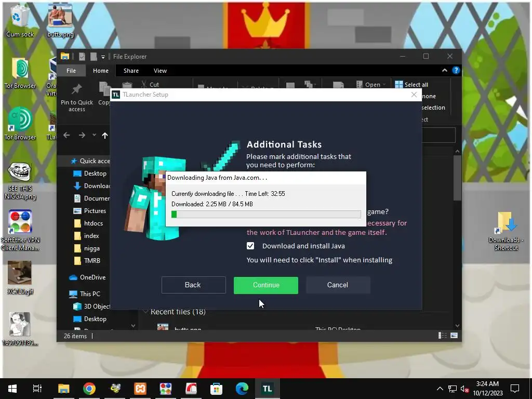The width and height of the screenshot is (532, 399).
Task: Go forward in File Explorer navigation
Action: pyautogui.click(x=82, y=136)
